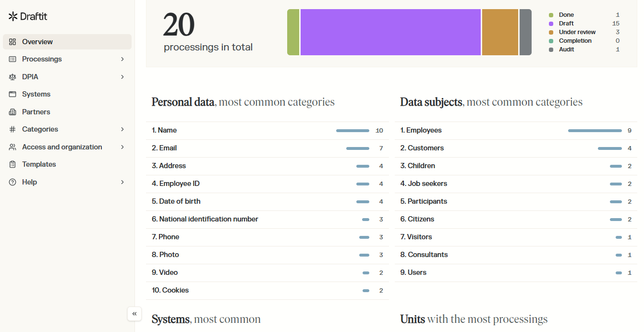Click the Processings list icon

[x=12, y=59]
